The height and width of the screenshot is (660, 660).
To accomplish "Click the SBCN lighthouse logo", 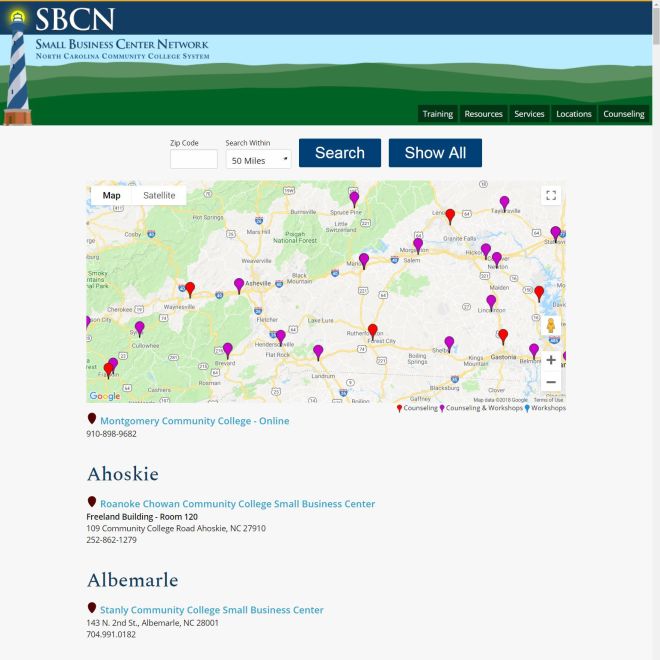I will click(18, 68).
